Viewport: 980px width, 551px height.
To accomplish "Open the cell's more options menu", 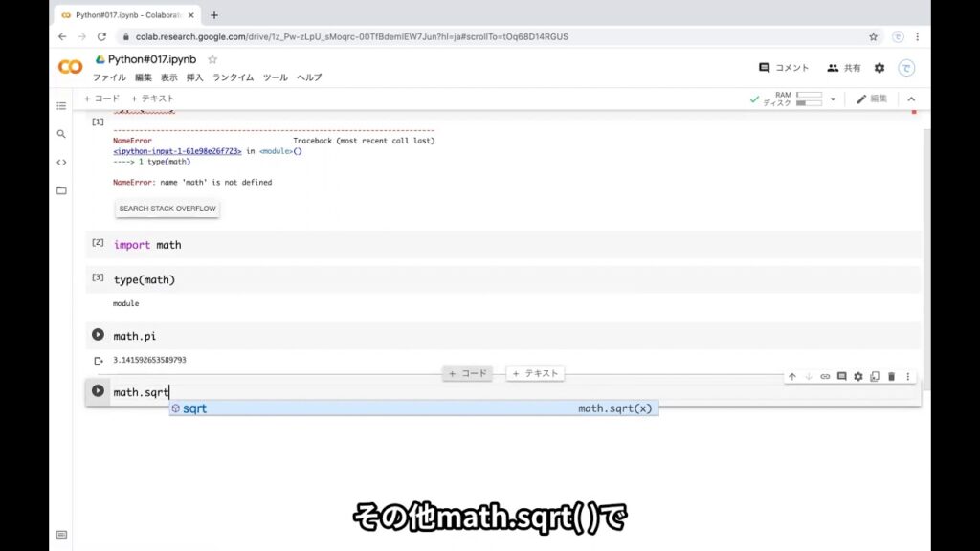I will tap(905, 376).
